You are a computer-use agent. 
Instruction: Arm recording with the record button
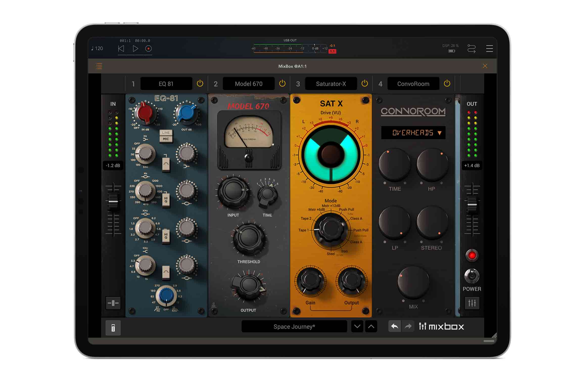pos(148,48)
